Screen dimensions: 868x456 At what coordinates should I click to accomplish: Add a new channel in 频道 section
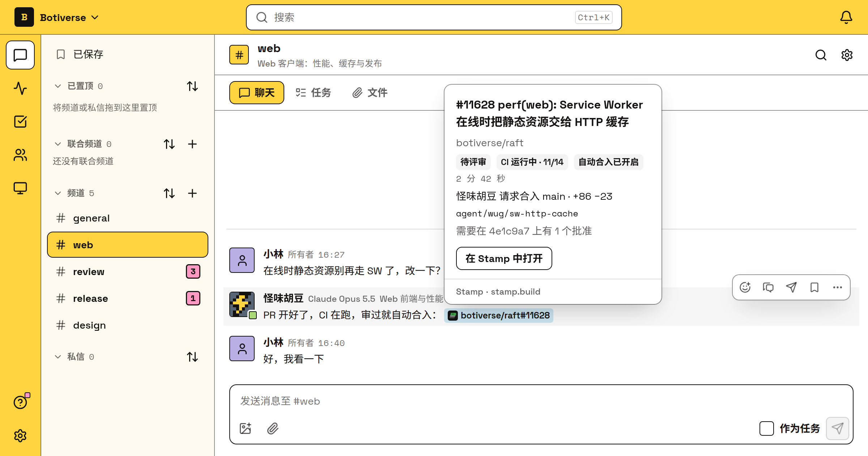click(192, 193)
